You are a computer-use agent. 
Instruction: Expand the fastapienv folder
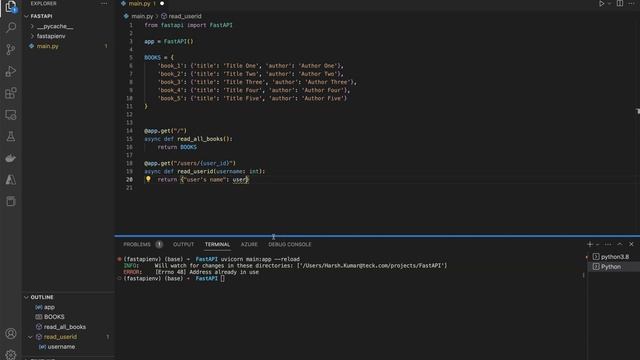click(x=51, y=36)
